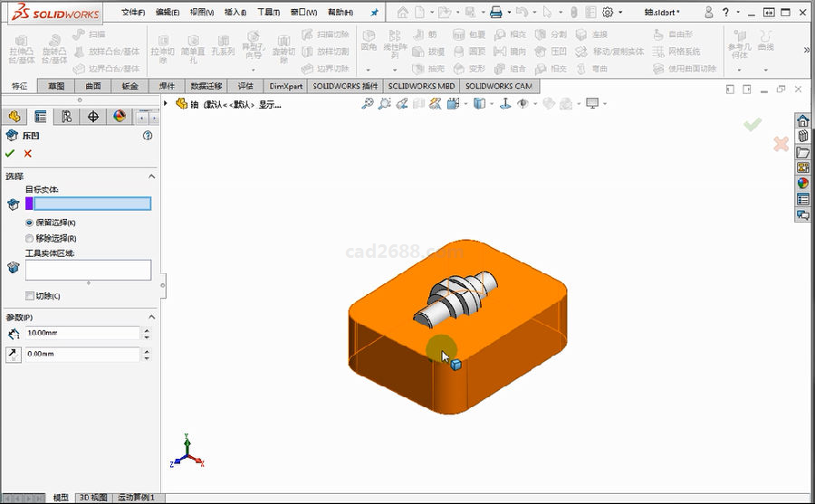Open the DisplayManager color-ball tab
The height and width of the screenshot is (504, 815).
120,117
